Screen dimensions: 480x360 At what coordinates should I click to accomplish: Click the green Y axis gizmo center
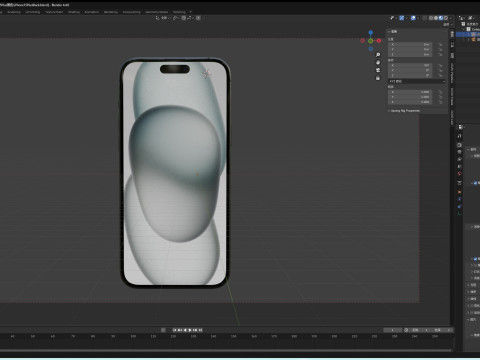click(x=370, y=41)
